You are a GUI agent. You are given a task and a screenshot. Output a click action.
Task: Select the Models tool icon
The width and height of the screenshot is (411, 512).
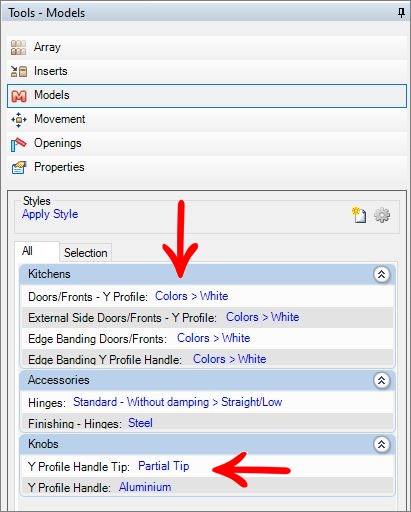(19, 96)
